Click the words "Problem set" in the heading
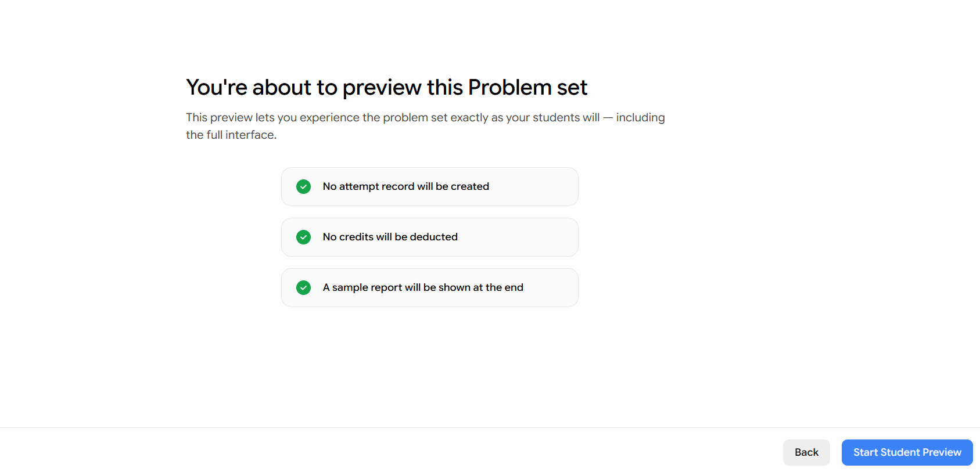The image size is (980, 472). 527,88
